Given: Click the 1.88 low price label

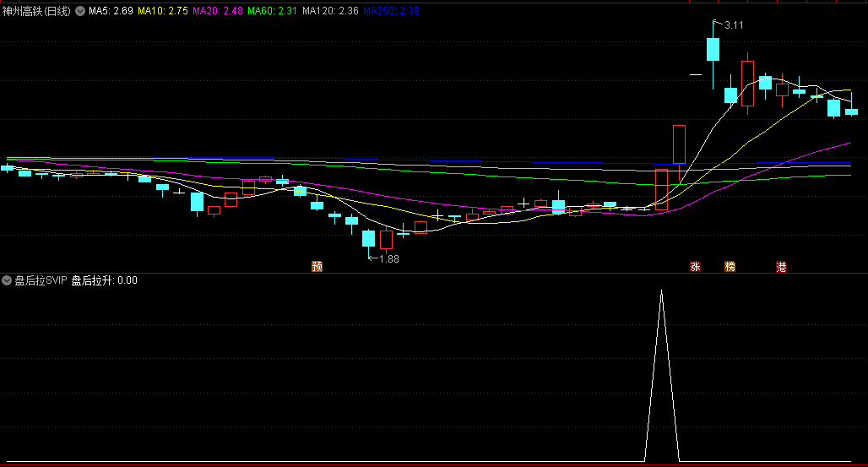Looking at the screenshot, I should click(389, 258).
